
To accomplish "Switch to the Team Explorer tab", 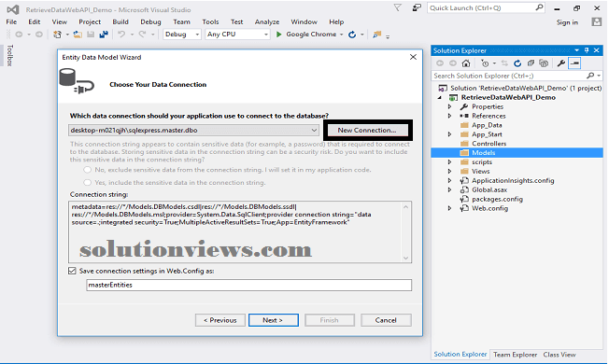I will [x=515, y=355].
